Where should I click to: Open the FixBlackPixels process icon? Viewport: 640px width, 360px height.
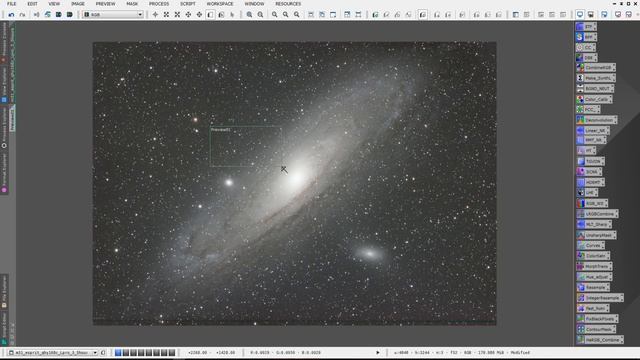597,319
